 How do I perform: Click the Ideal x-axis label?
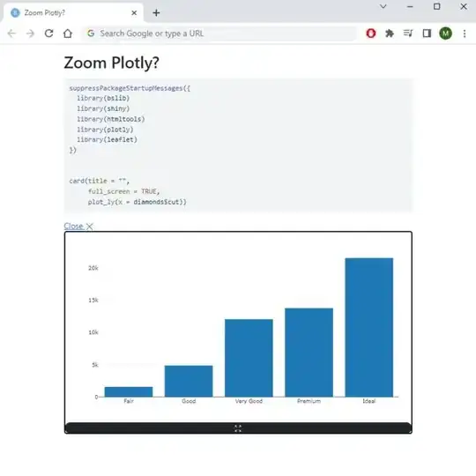(369, 401)
